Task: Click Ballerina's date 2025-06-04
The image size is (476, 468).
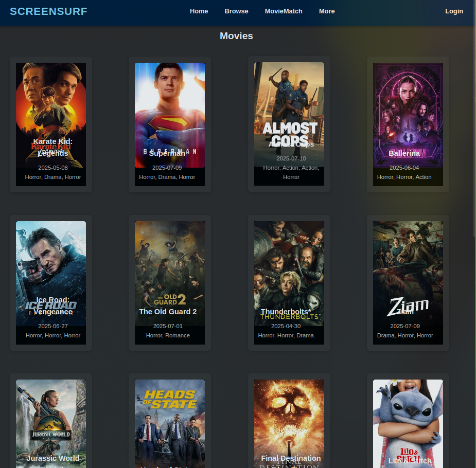Action: pyautogui.click(x=404, y=168)
